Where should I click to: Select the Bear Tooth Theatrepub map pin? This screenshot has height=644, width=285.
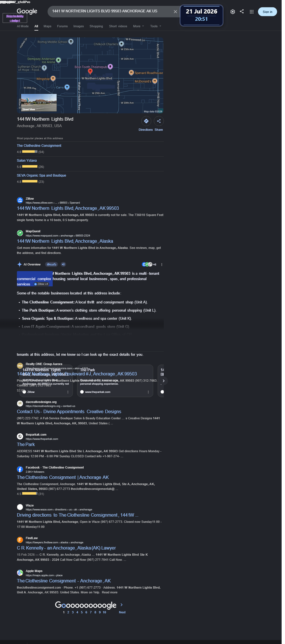(110, 67)
